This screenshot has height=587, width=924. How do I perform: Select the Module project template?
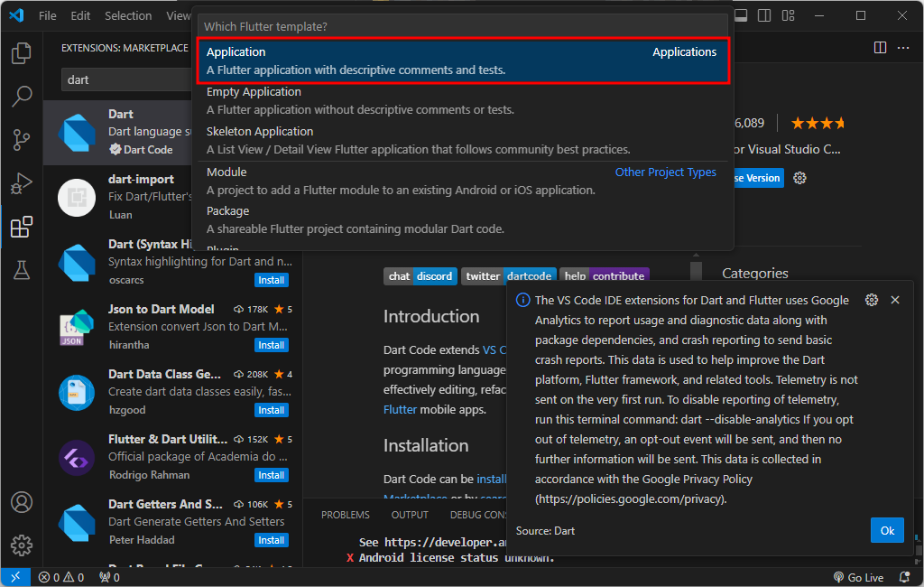point(463,182)
